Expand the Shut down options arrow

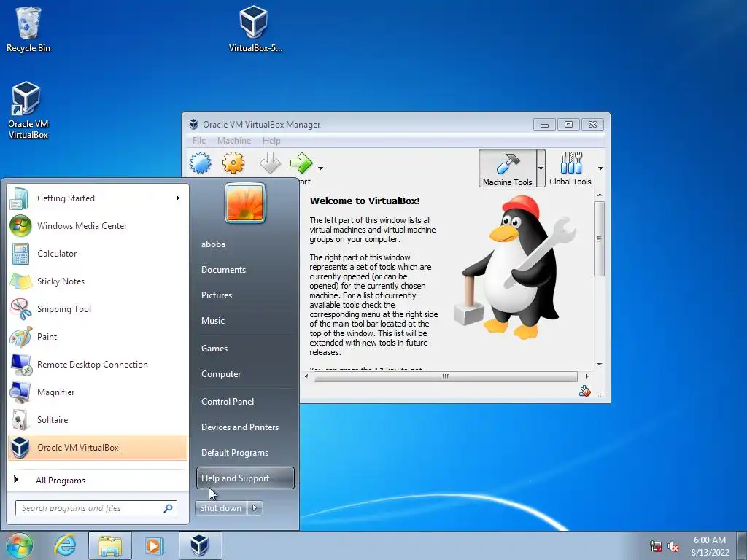click(x=255, y=508)
